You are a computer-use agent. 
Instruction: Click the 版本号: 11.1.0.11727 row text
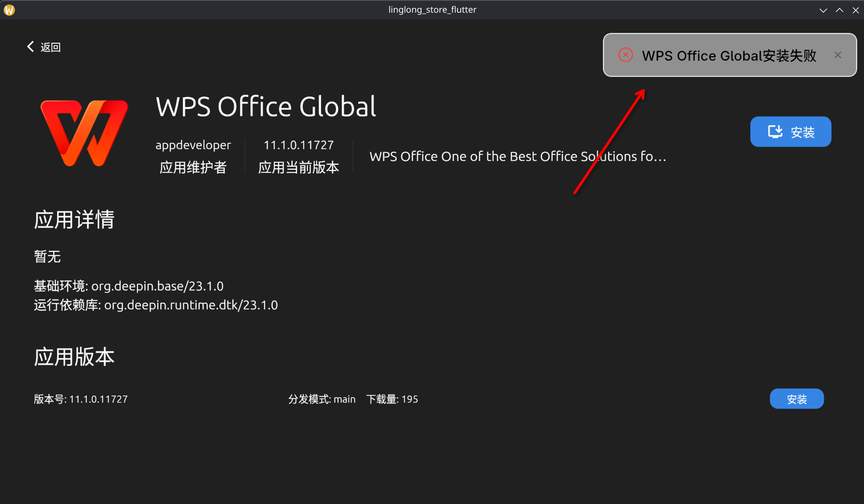point(81,399)
